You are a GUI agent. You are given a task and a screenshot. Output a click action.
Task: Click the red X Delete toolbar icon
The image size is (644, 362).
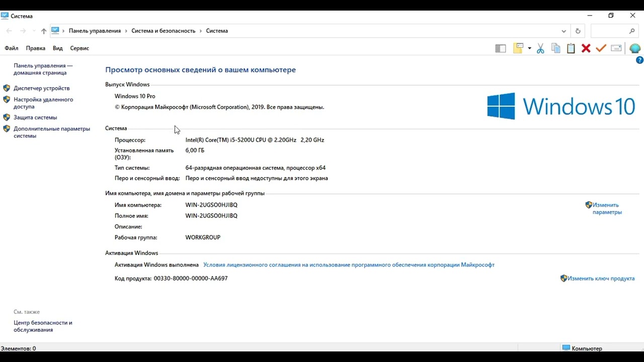tap(586, 48)
